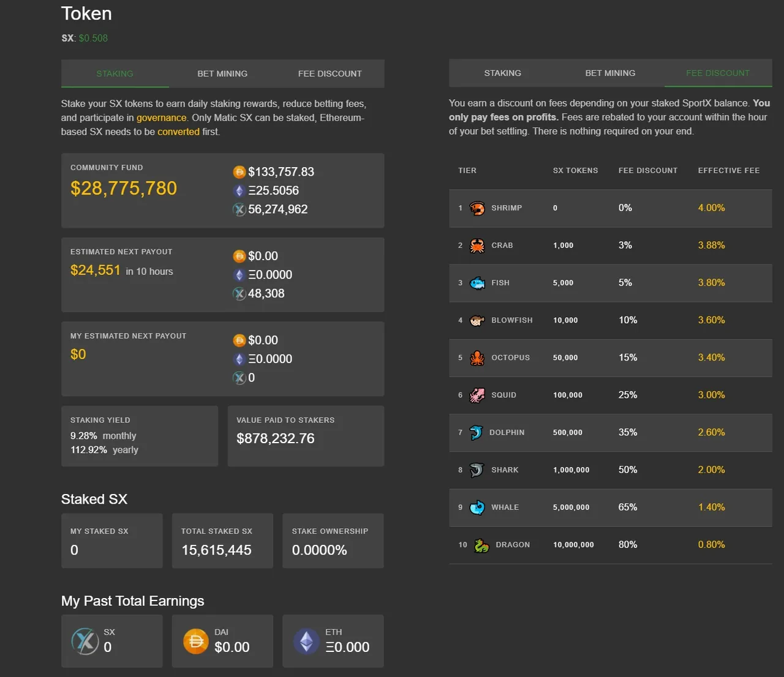Click DAI icon in My Estimated Next Payout
This screenshot has width=784, height=677.
(239, 340)
